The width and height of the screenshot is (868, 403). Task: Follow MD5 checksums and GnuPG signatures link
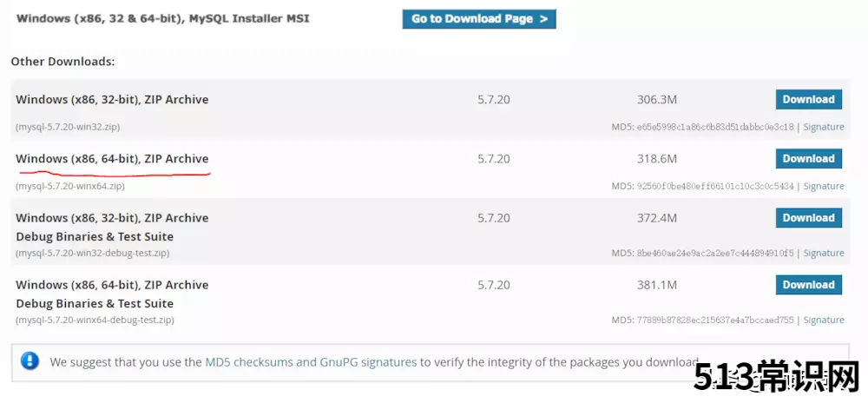(311, 362)
